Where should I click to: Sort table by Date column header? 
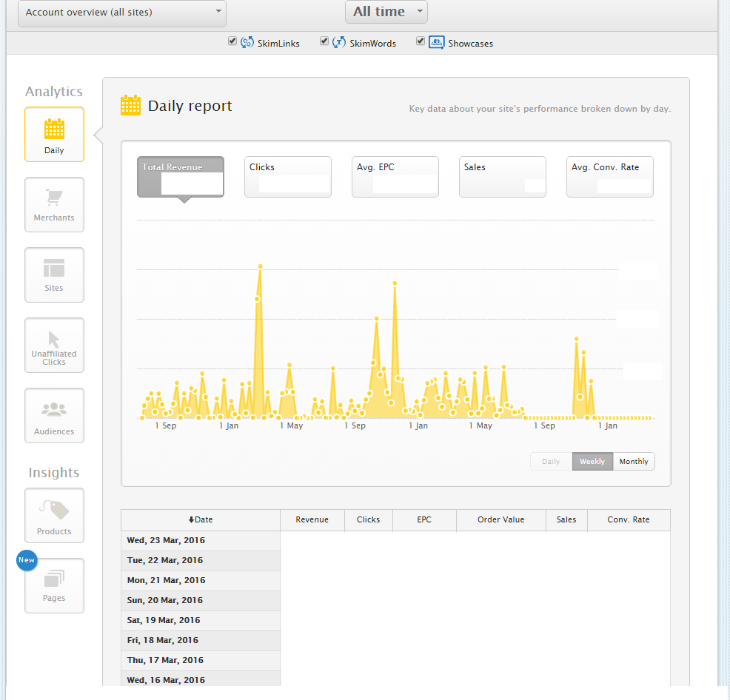click(x=201, y=519)
